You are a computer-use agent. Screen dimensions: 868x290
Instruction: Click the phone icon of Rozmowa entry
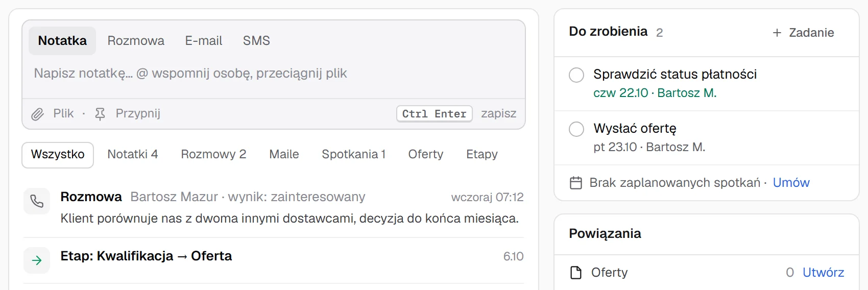37,201
